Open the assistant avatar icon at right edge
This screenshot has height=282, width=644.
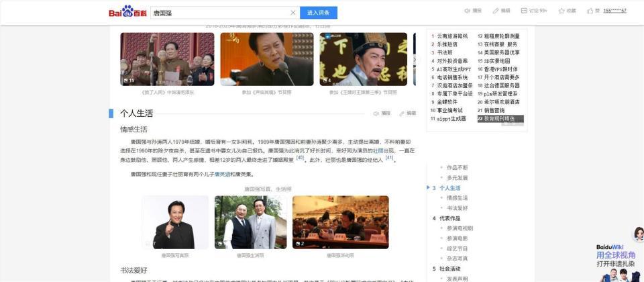[639, 234]
